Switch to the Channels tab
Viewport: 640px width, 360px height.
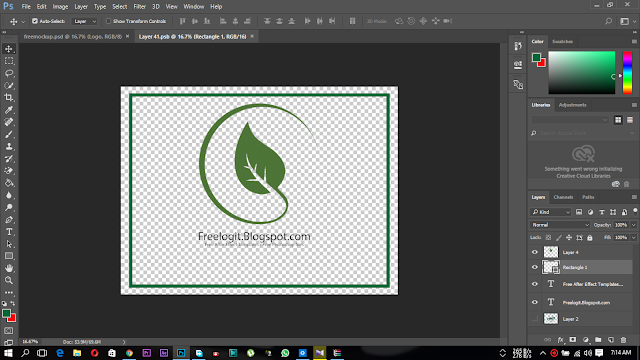coord(563,197)
